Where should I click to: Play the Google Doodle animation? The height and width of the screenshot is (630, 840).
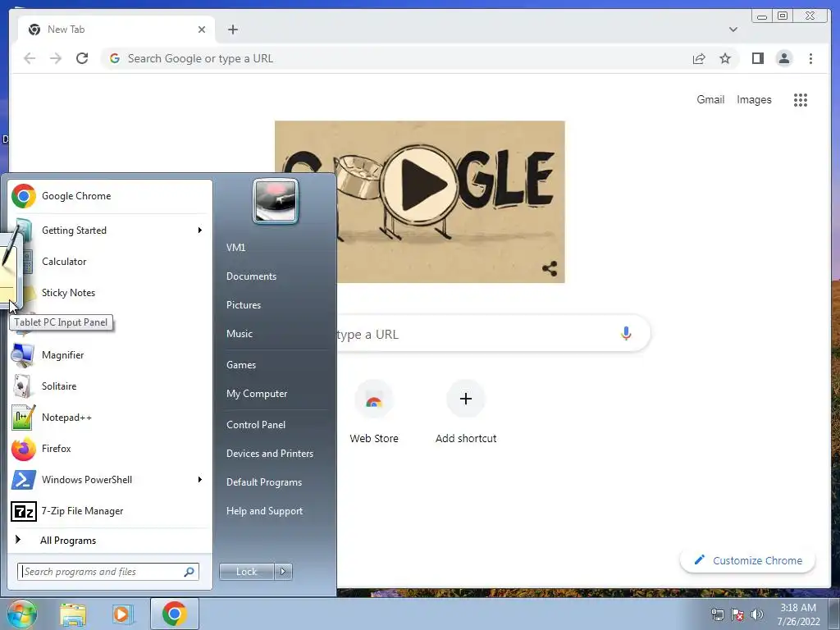point(420,183)
